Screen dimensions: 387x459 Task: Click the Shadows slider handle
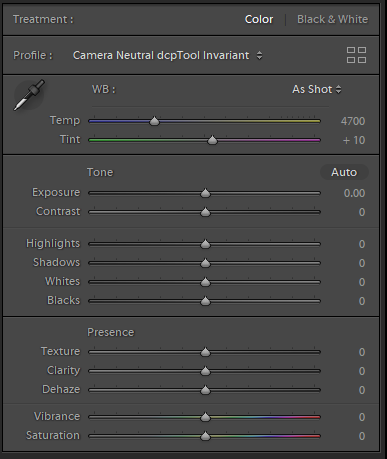pos(205,263)
